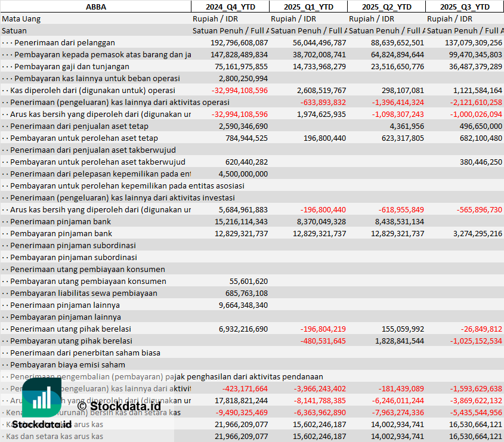Click the cell with value 192,796,608,087
Viewport: 504px width, 442px height.
(239, 42)
